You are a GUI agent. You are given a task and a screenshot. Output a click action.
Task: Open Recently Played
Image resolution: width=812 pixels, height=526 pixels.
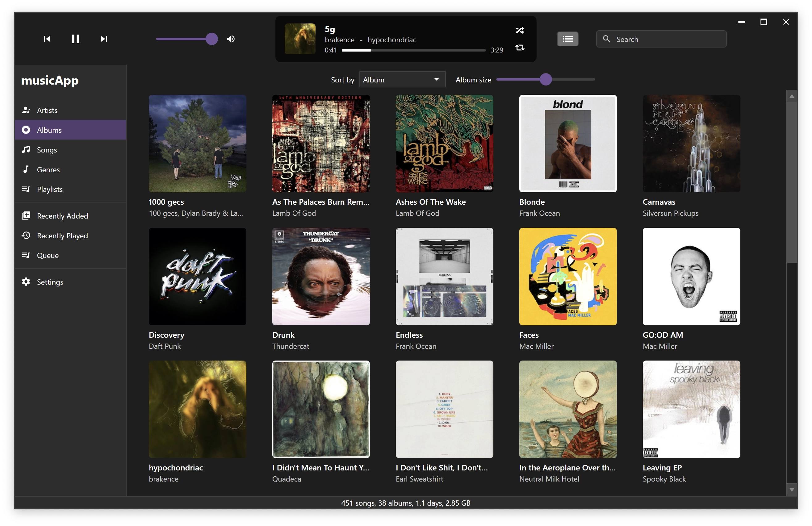(x=70, y=236)
